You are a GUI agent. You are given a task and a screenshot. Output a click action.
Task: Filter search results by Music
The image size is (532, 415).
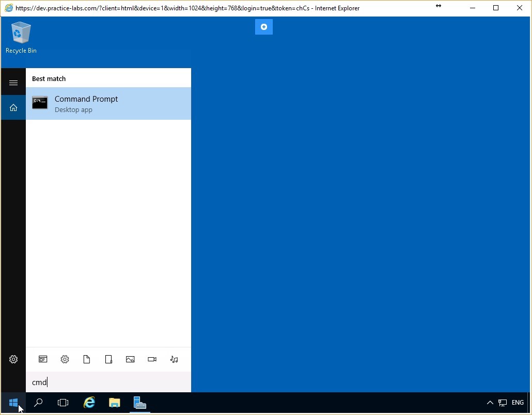pyautogui.click(x=174, y=359)
